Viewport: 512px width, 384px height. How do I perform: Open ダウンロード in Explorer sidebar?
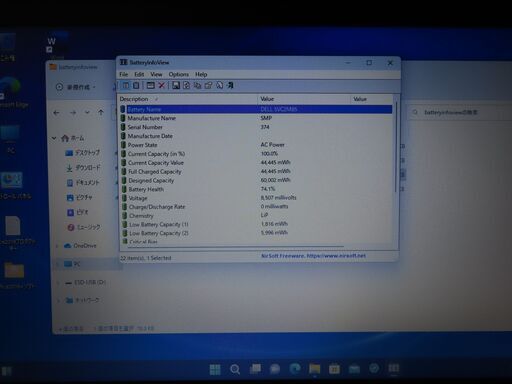83,168
